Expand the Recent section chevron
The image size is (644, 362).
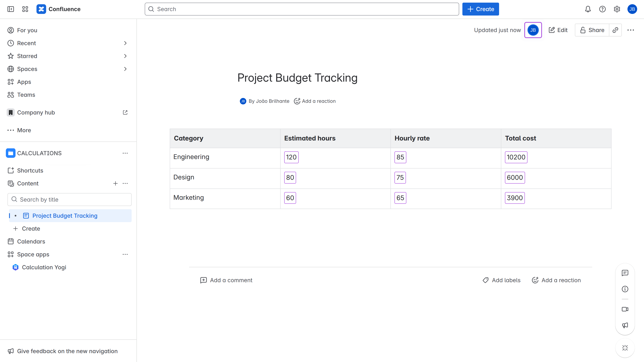[x=125, y=43]
